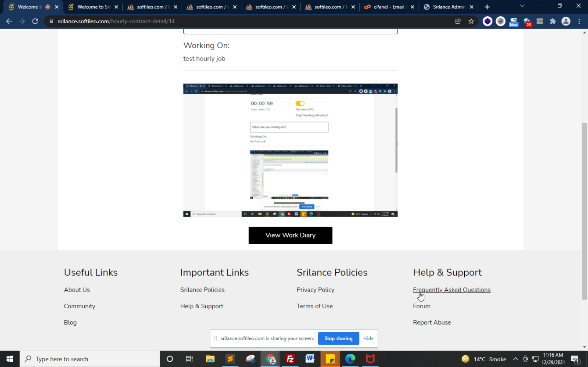Open a new browser tab with plus icon
Image resolution: width=588 pixels, height=367 pixels.
[487, 7]
